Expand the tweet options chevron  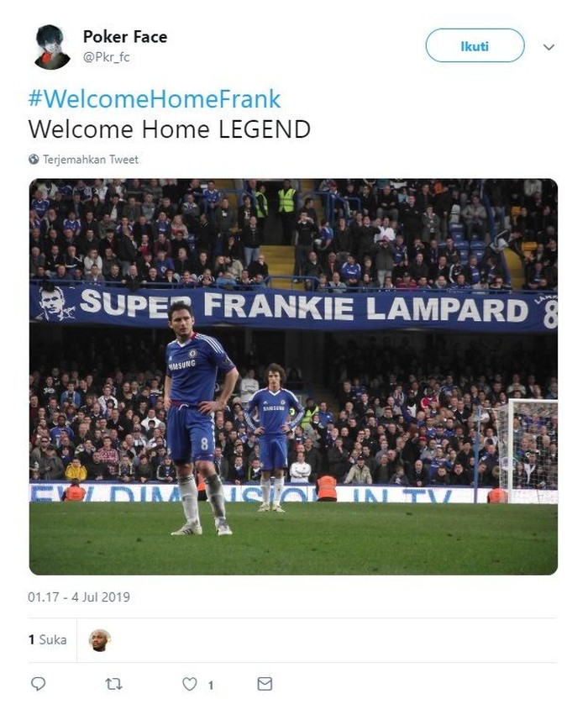549,47
